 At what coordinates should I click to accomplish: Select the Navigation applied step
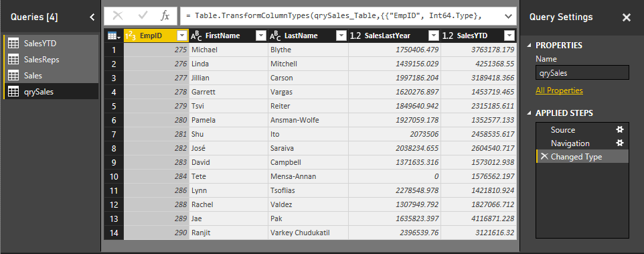[582, 143]
